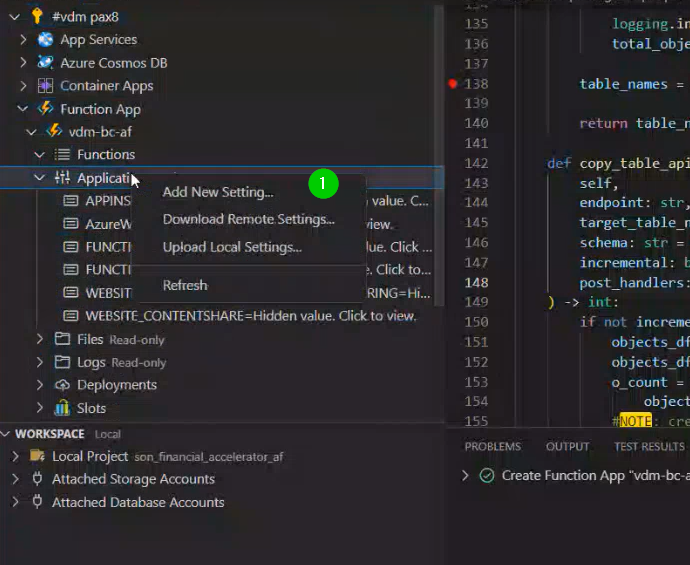Click the Attached Storage Accounts plug icon
Viewport: 690px width, 565px height.
pyautogui.click(x=37, y=478)
